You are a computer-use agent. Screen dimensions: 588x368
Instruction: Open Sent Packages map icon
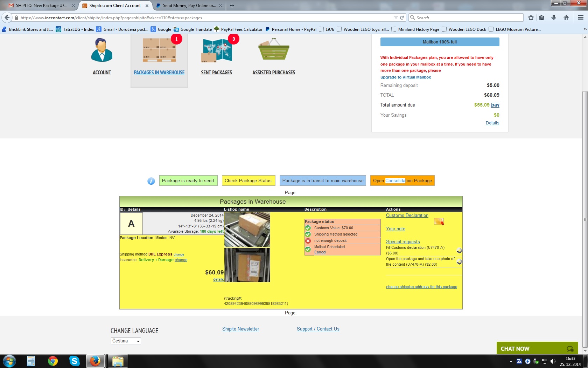216,51
